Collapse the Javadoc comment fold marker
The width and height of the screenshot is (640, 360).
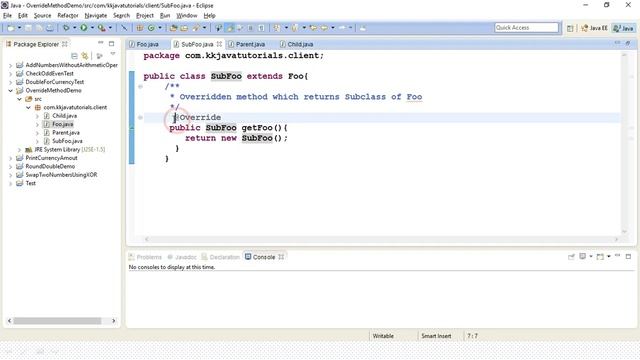click(140, 86)
